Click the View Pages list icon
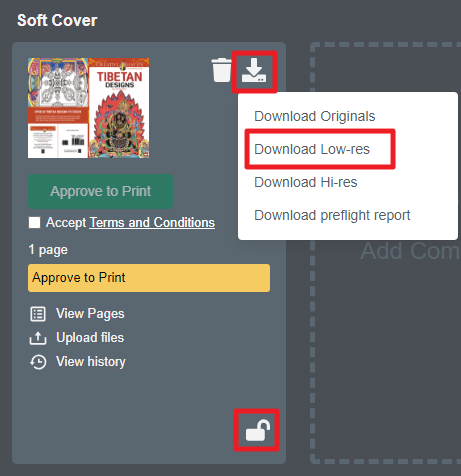 click(38, 314)
